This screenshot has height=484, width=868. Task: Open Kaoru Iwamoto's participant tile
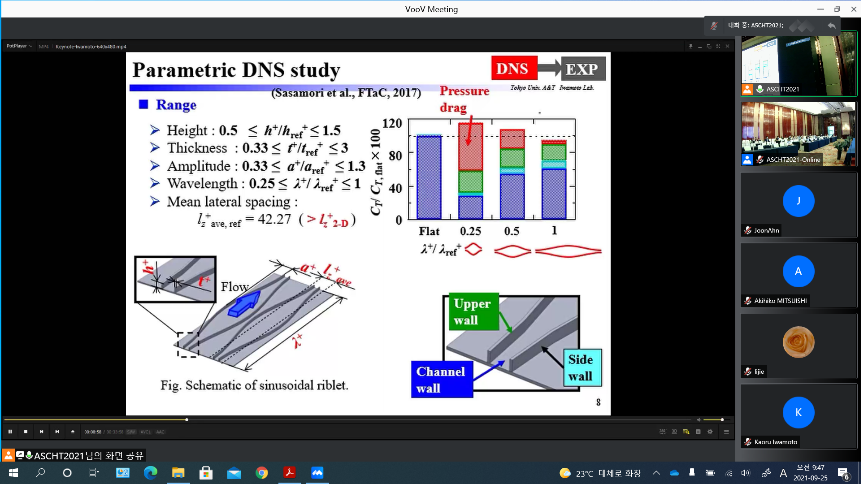click(798, 416)
